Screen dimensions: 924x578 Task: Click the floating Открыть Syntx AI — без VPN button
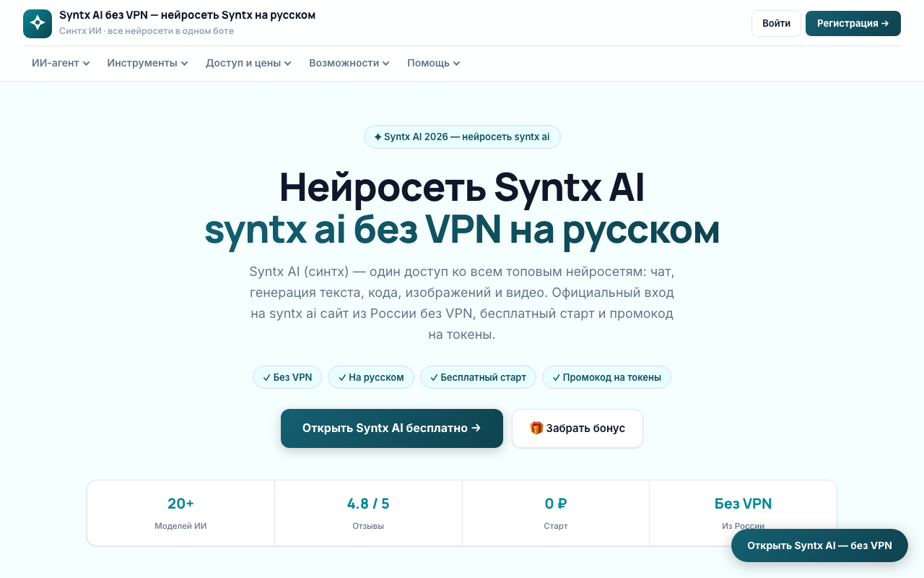click(819, 545)
